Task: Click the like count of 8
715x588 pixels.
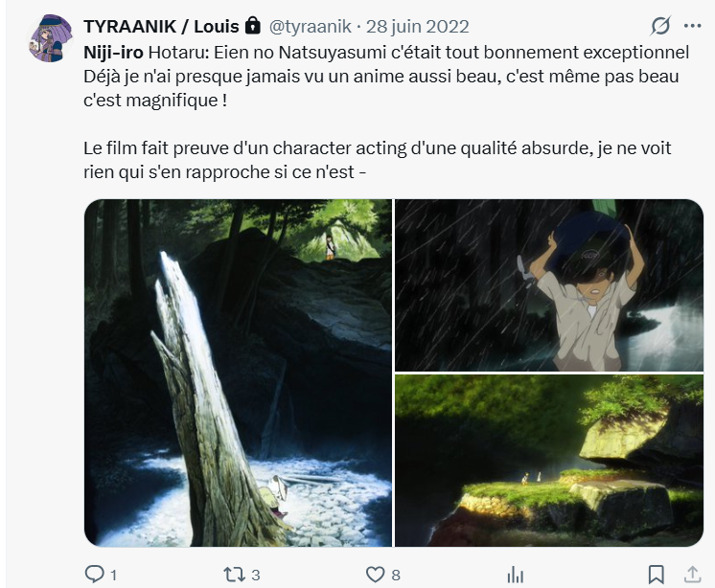Action: tap(396, 575)
